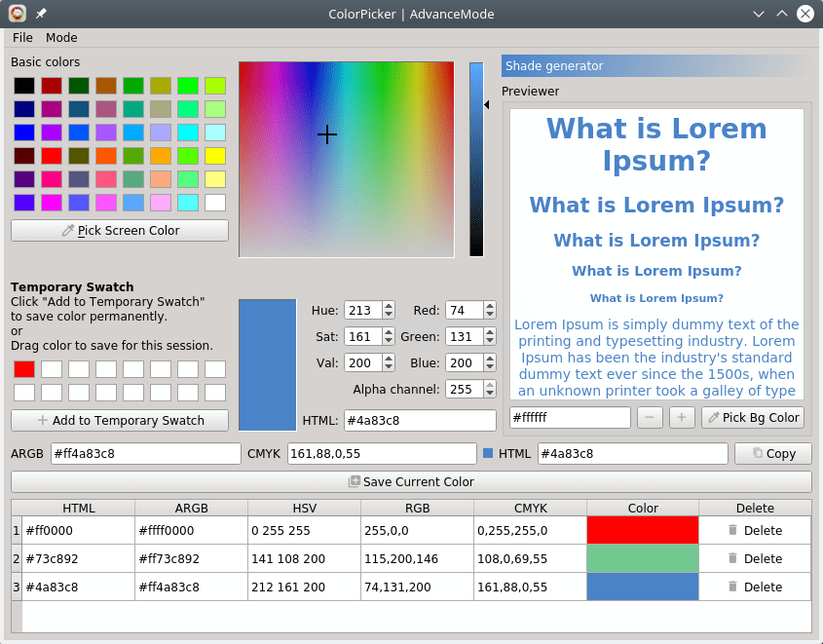Viewport: 823px width, 644px height.
Task: Open the title bar chevron dropdown
Action: point(757,14)
